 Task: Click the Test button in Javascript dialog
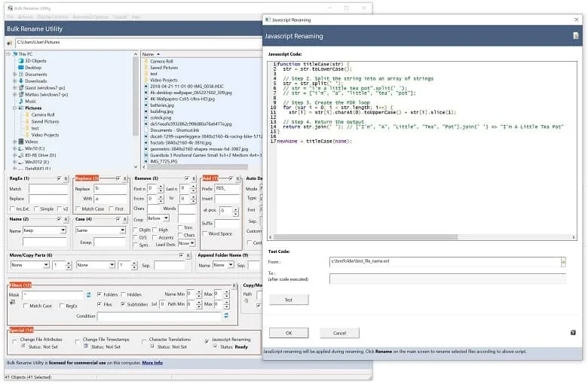[x=289, y=300]
